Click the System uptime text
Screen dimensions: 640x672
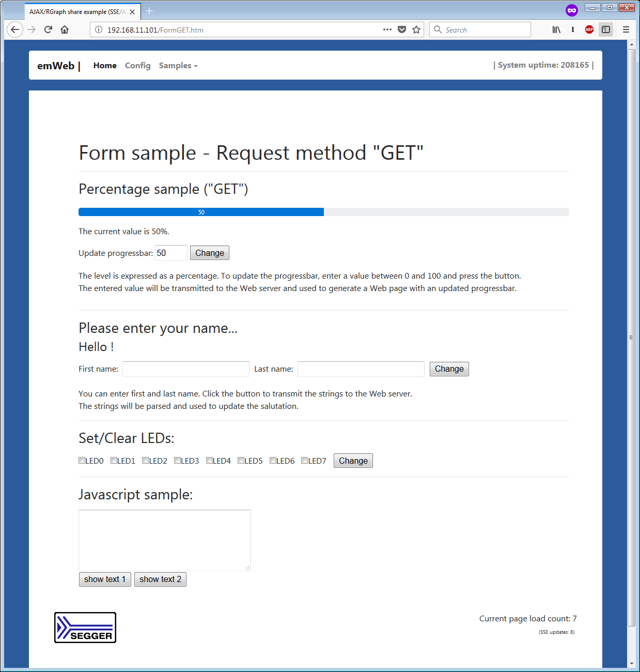(x=543, y=65)
